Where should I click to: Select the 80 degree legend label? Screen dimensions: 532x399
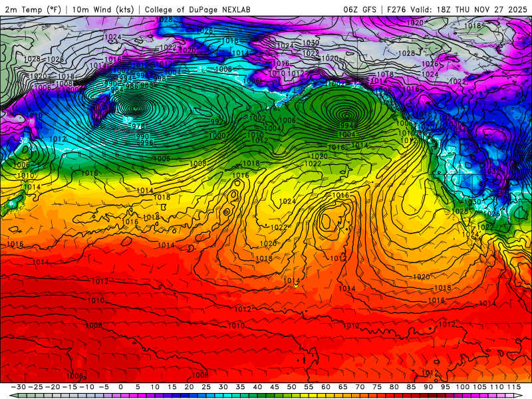[394, 387]
